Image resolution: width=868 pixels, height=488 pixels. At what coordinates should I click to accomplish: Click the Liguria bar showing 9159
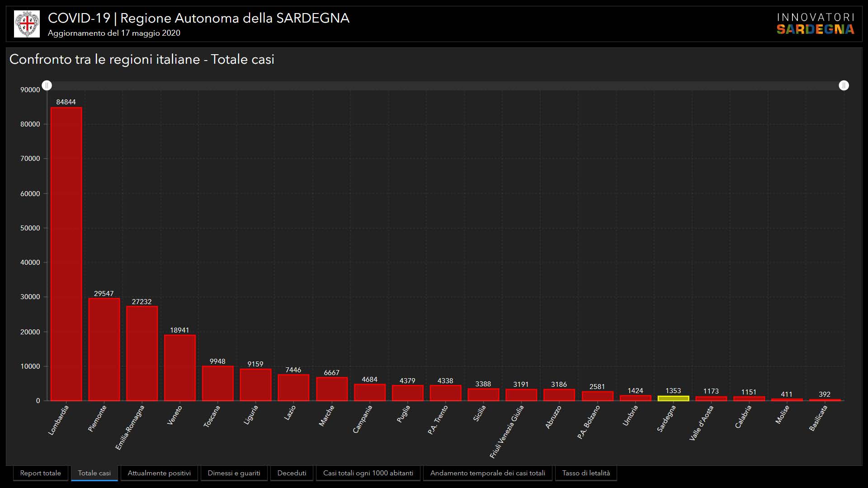(x=255, y=385)
